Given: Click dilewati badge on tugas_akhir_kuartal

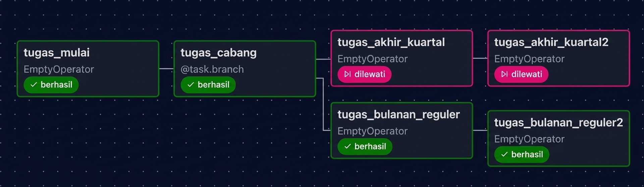Looking at the screenshot, I should click(364, 74).
